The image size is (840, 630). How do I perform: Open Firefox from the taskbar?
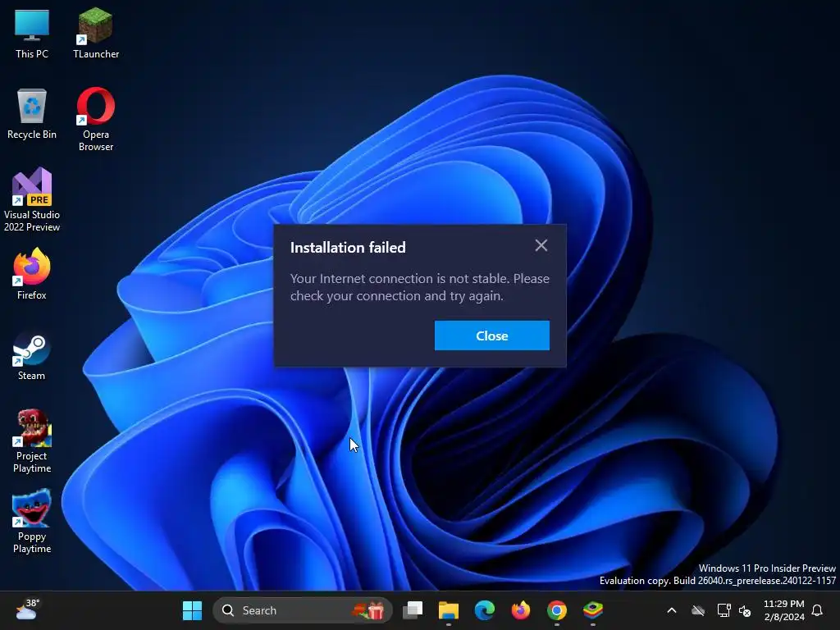520,610
